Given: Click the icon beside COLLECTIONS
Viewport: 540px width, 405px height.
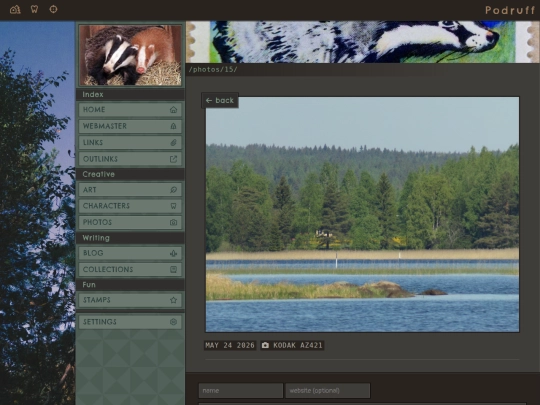Looking at the screenshot, I should tap(173, 269).
